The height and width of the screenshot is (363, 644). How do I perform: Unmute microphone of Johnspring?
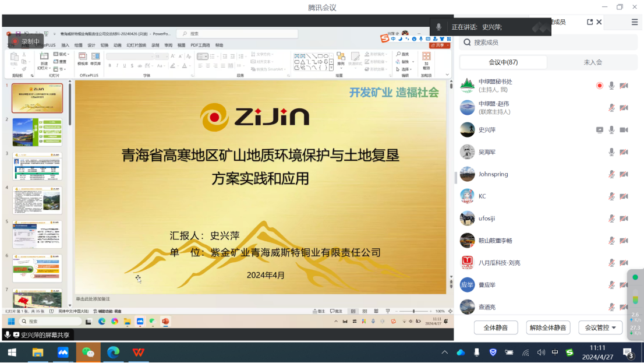point(611,174)
